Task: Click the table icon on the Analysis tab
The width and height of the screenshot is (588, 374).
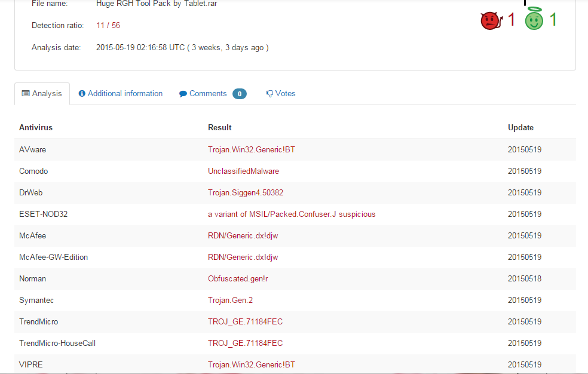Action: point(26,94)
